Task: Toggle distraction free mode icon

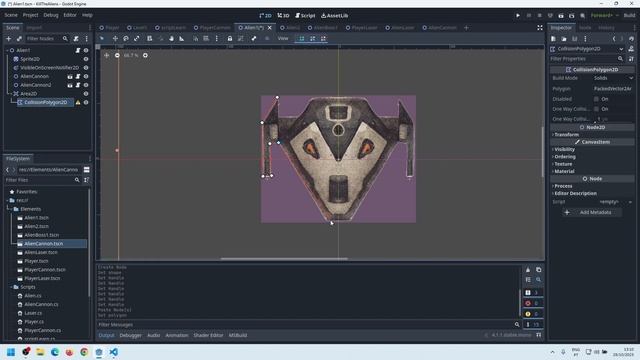Action: (540, 28)
